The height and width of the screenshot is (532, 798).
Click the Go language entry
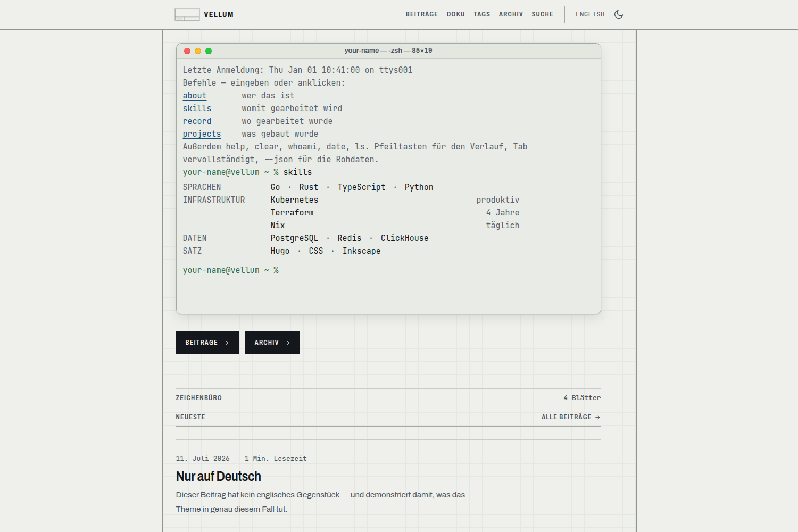click(275, 187)
